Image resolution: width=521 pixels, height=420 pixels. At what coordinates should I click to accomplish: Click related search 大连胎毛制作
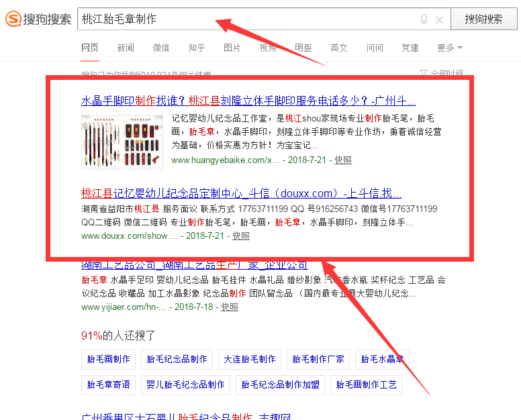point(250,359)
